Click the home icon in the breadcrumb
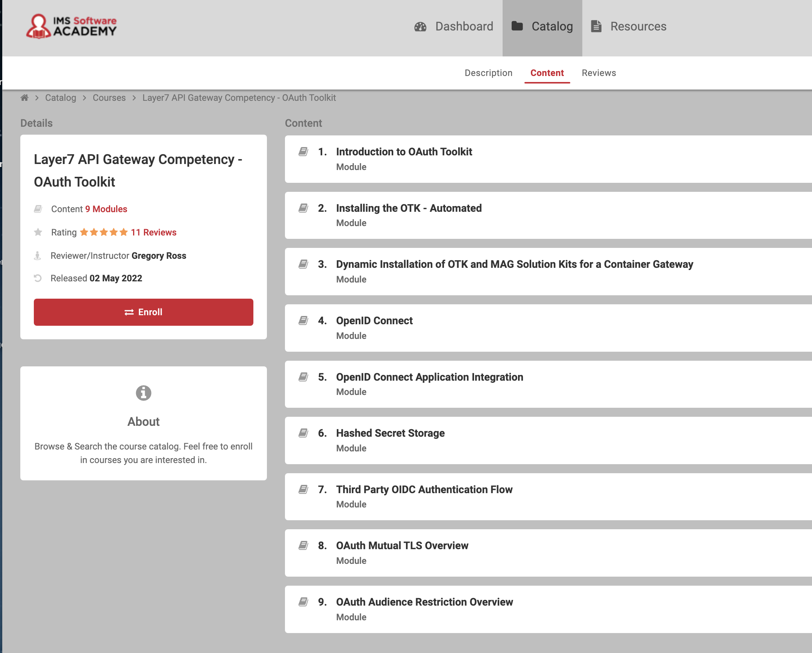812x653 pixels. tap(24, 97)
